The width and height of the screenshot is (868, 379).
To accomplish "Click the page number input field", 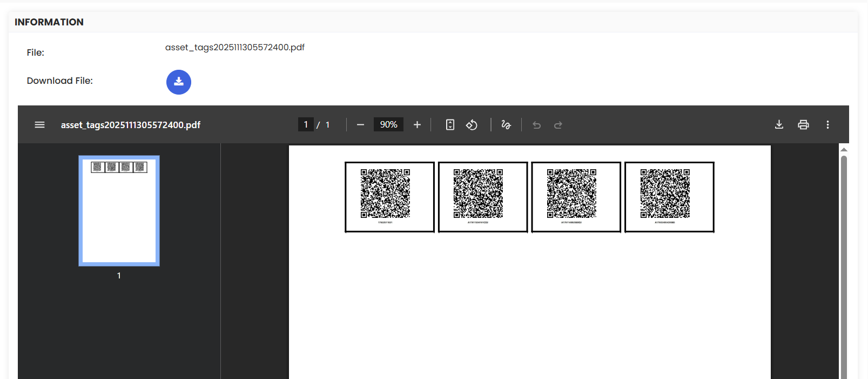I will (306, 125).
